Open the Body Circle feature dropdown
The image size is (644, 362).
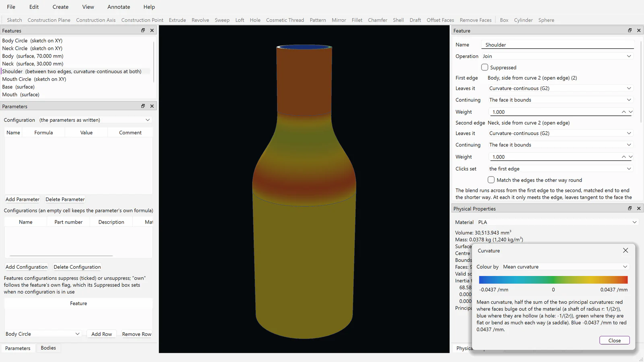click(x=43, y=334)
